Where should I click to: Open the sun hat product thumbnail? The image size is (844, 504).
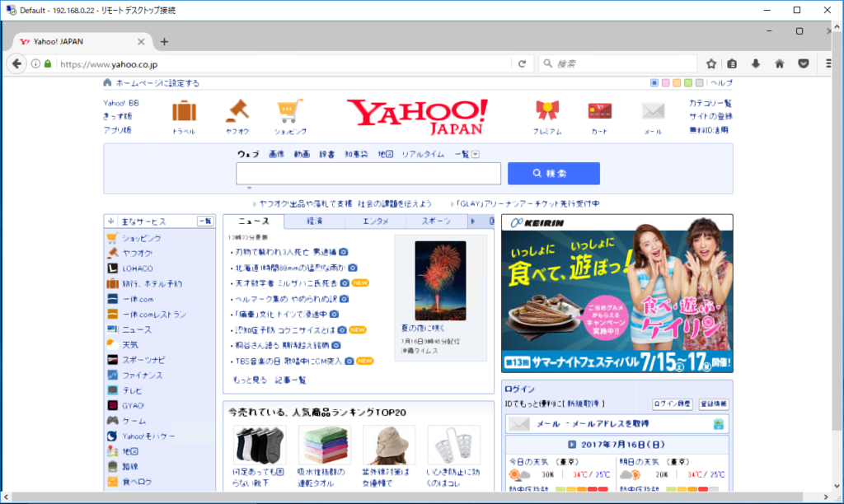click(x=389, y=446)
